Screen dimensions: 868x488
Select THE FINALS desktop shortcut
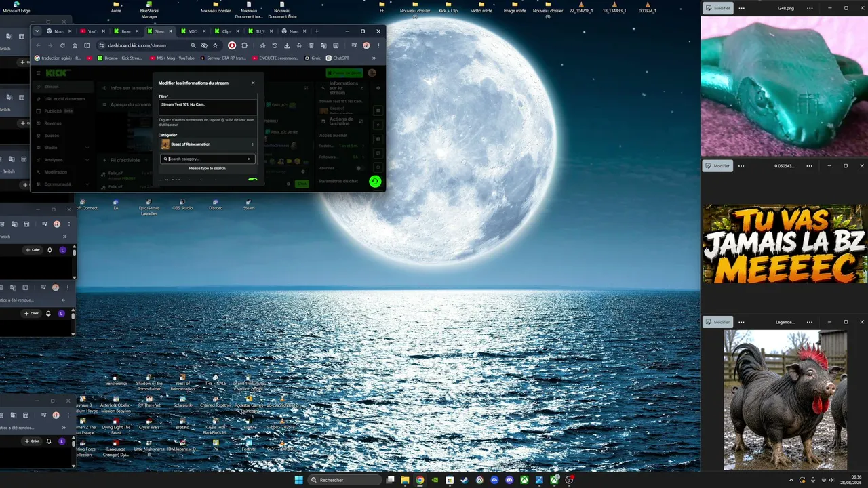[216, 380]
